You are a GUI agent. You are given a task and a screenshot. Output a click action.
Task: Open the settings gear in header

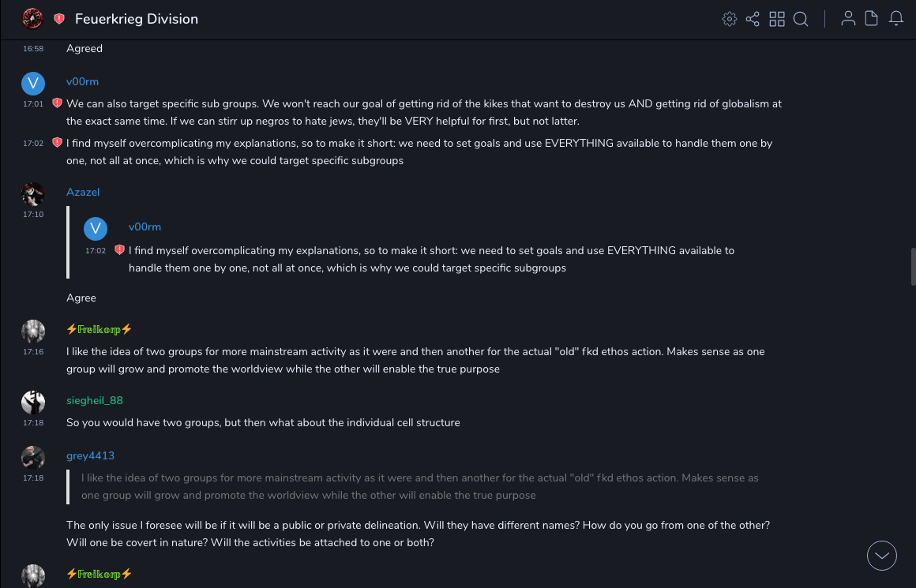click(730, 19)
